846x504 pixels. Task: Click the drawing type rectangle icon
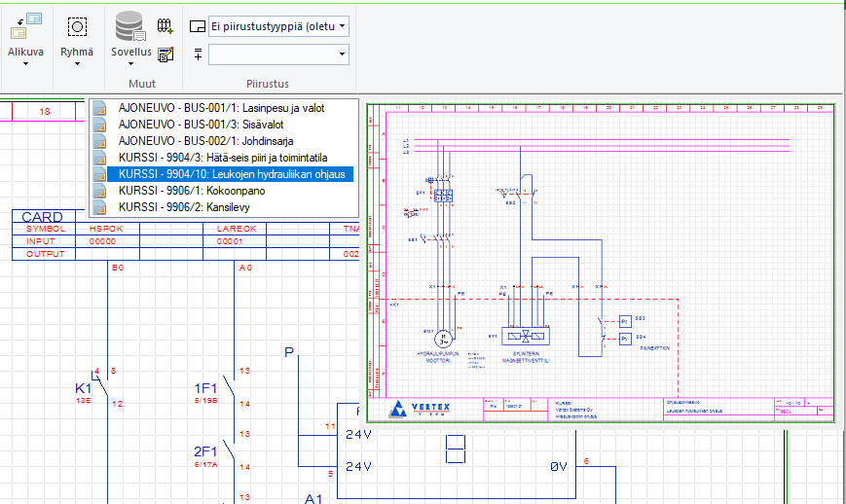point(198,26)
